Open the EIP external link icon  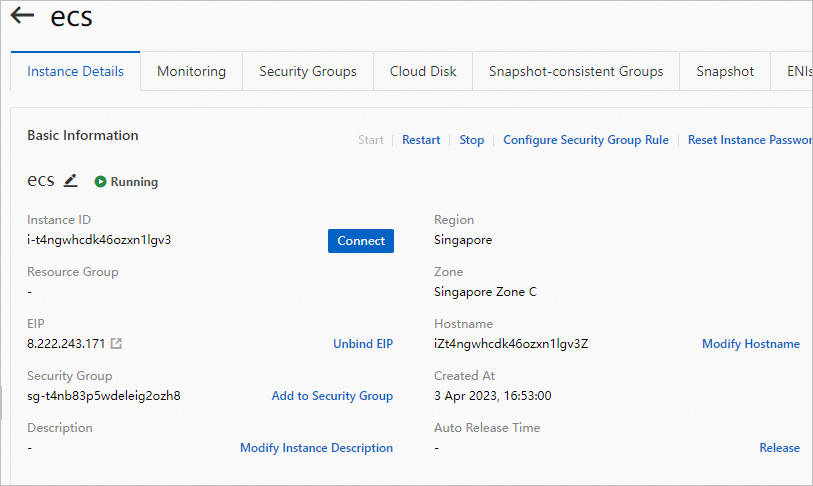[x=116, y=344]
